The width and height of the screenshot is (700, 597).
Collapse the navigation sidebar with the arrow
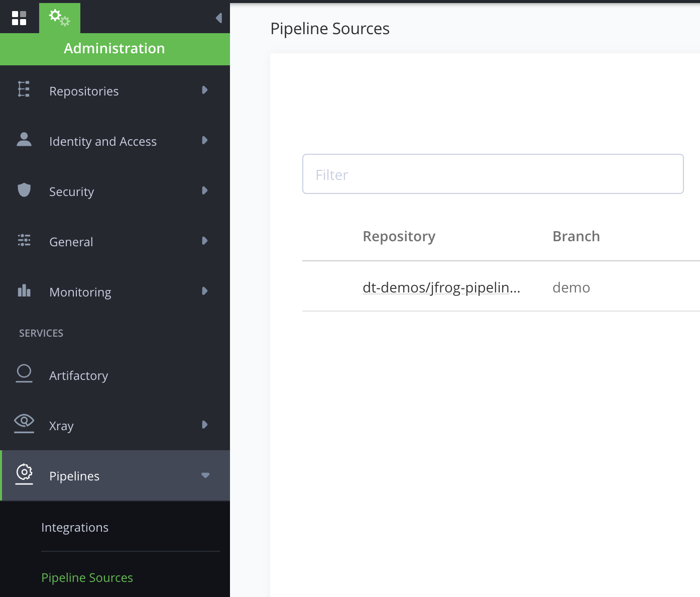click(218, 18)
